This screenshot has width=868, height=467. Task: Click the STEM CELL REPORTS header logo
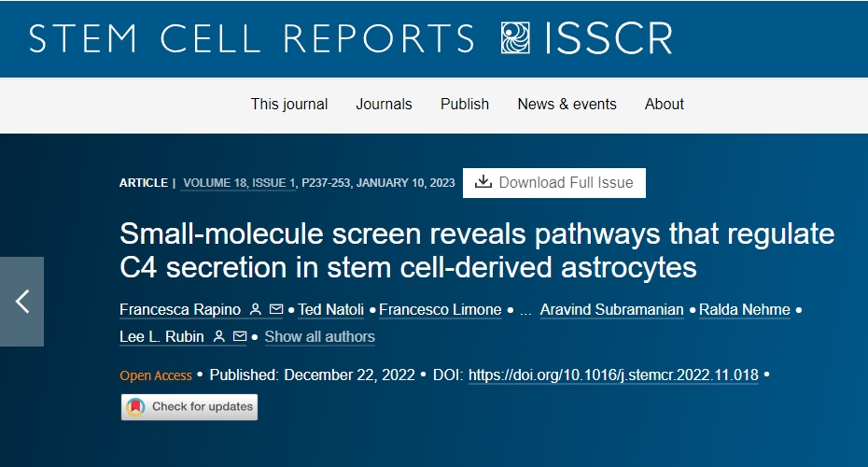coord(252,38)
